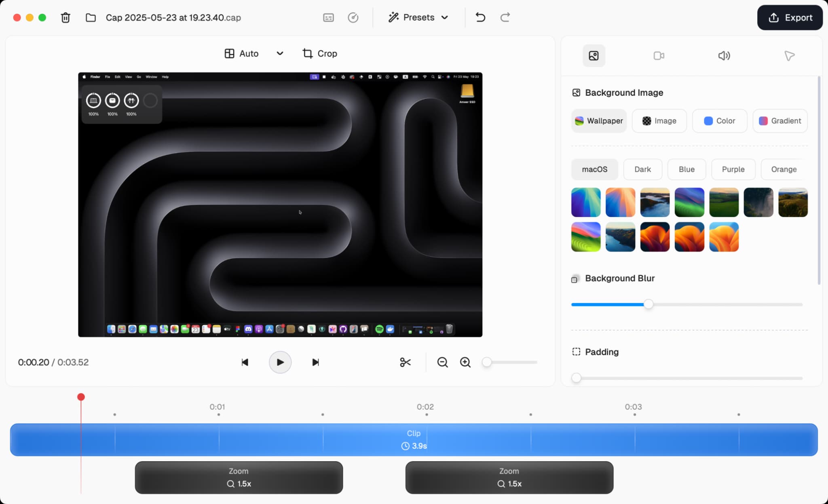This screenshot has height=504, width=828.
Task: Export the recording
Action: pyautogui.click(x=789, y=17)
